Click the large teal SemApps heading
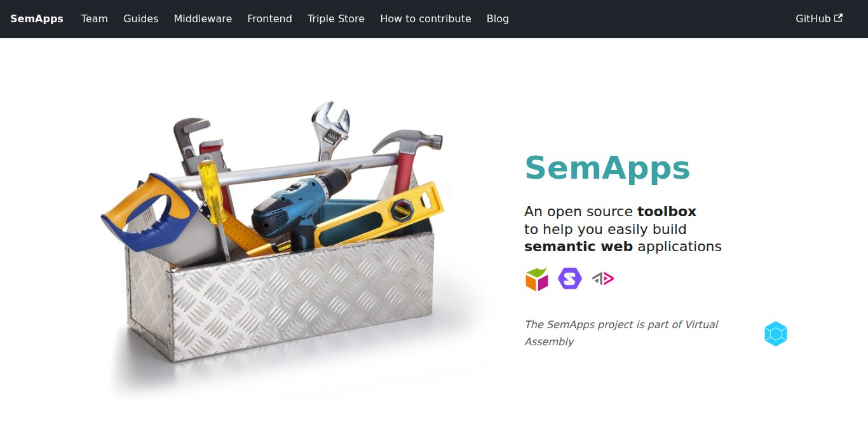Image resolution: width=868 pixels, height=433 pixels. (x=607, y=168)
